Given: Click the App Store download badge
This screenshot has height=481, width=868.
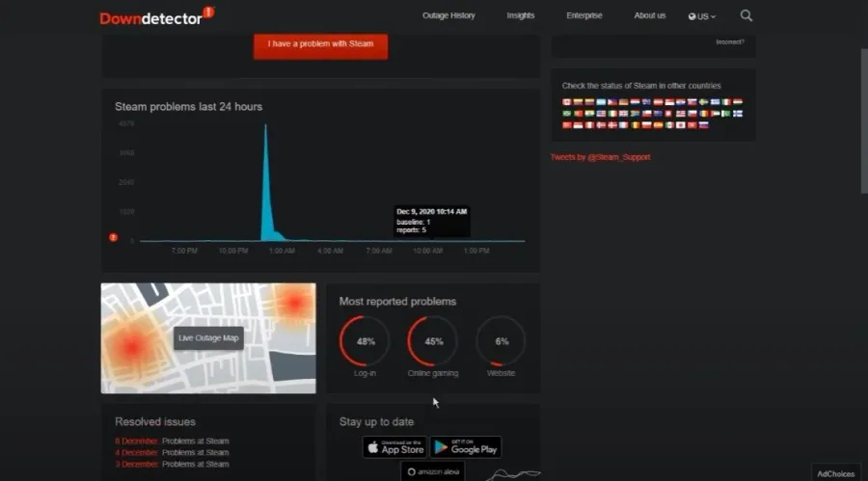Looking at the screenshot, I should coord(394,447).
